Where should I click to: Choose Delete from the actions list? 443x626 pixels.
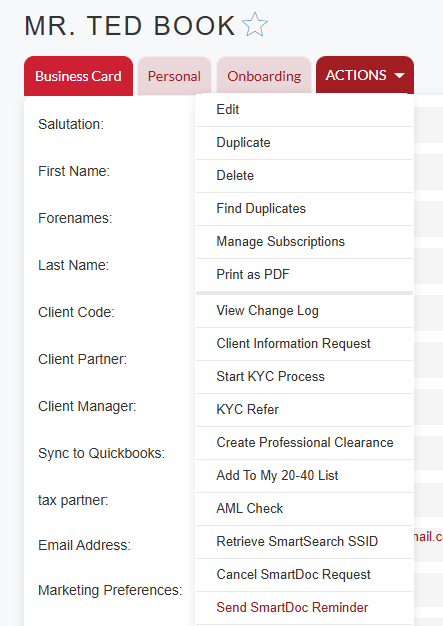[x=304, y=176]
